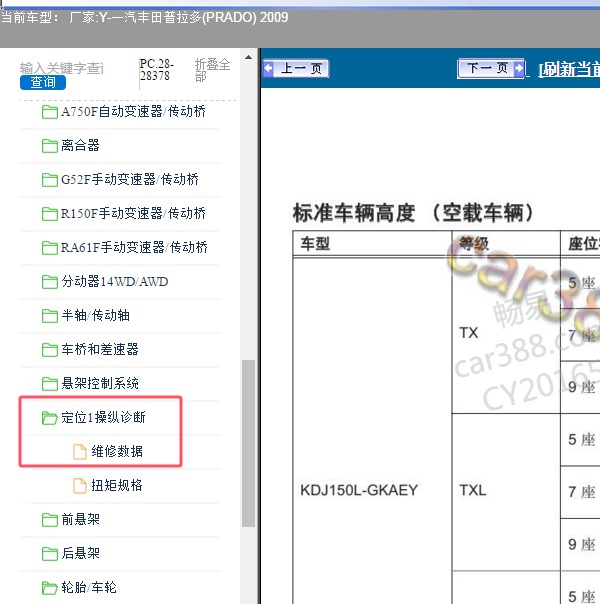Go to previous page with 上一页
Viewport: 600px width, 604px height.
[x=296, y=69]
